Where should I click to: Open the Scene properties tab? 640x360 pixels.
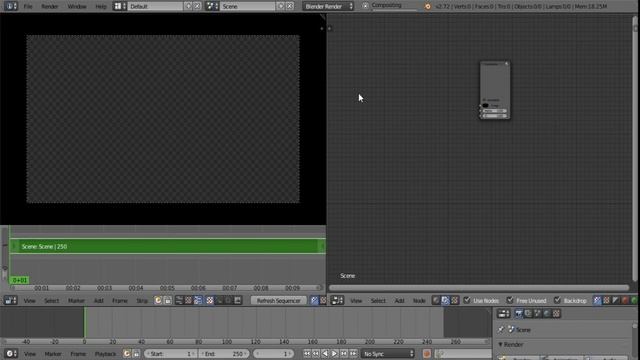538,313
